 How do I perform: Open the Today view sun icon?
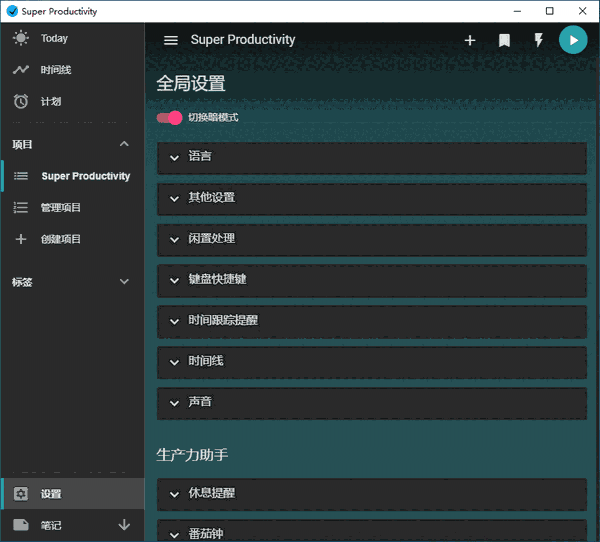click(21, 38)
